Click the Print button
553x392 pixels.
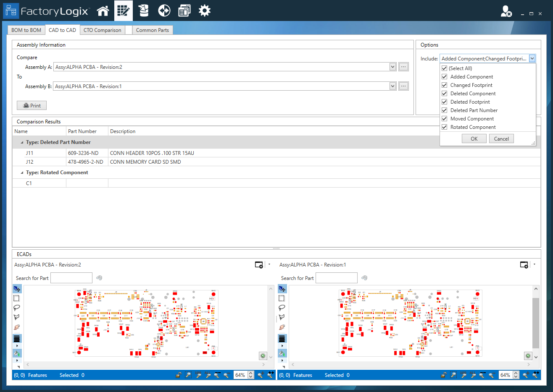pyautogui.click(x=32, y=105)
